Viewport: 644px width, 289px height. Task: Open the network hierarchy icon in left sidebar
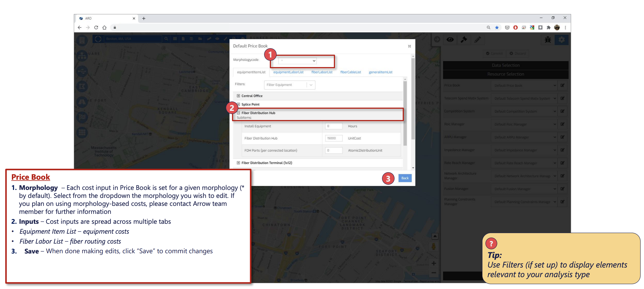pyautogui.click(x=82, y=56)
